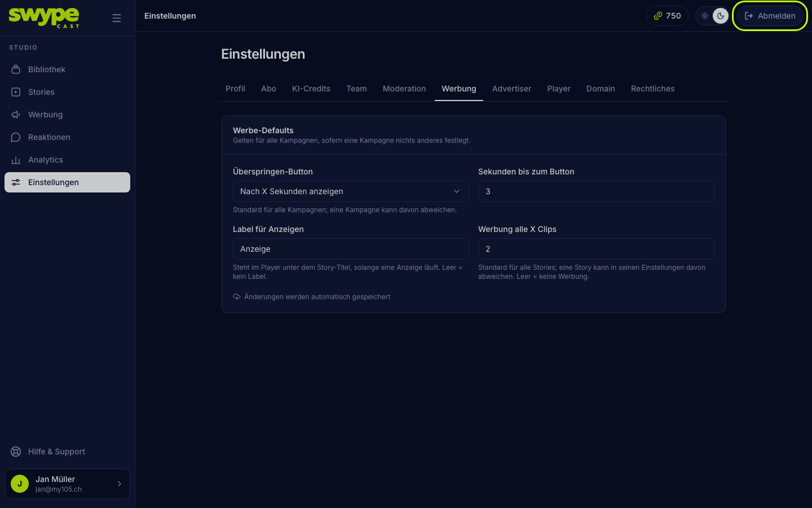
Task: Click the Werbung megaphone icon in sidebar
Action: click(16, 115)
